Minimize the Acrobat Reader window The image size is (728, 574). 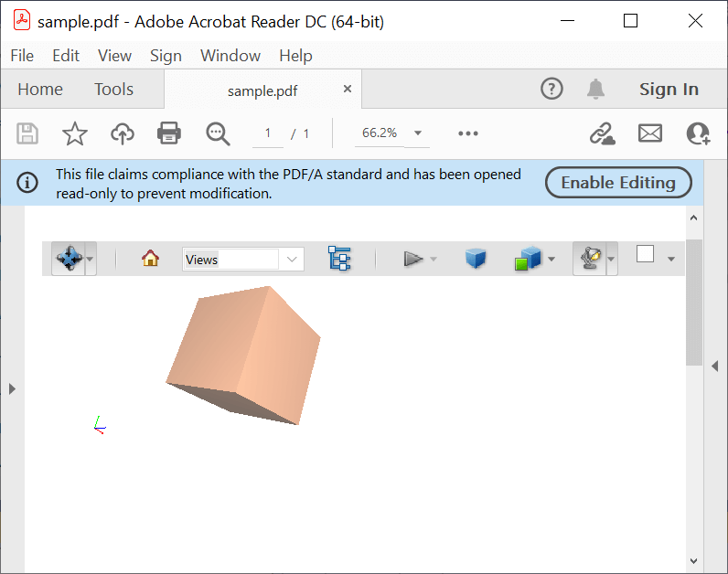pyautogui.click(x=567, y=21)
